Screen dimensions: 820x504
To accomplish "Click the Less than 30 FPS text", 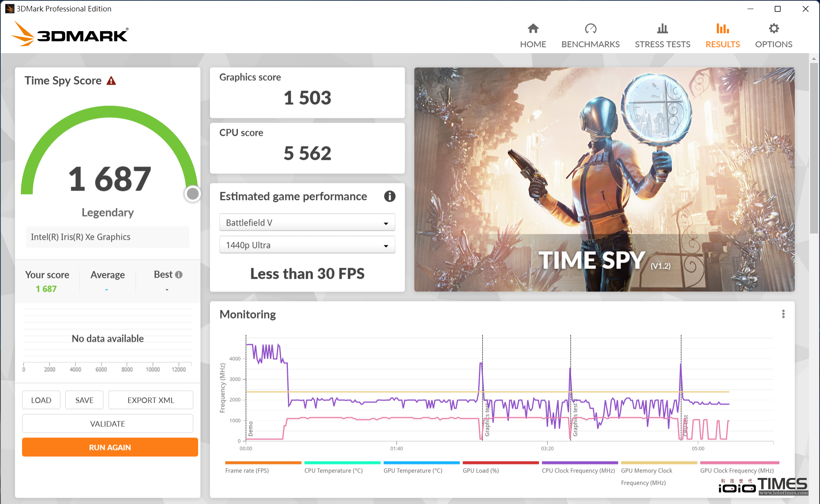I will [x=307, y=274].
